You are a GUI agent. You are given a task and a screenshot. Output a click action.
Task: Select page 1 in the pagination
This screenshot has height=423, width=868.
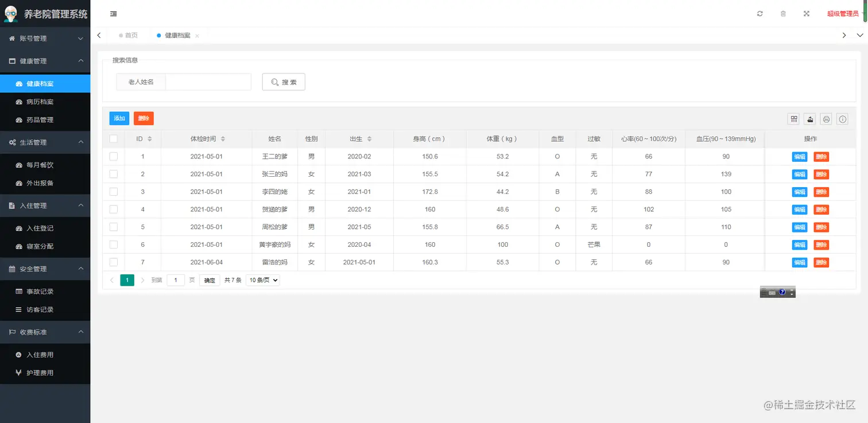[127, 280]
